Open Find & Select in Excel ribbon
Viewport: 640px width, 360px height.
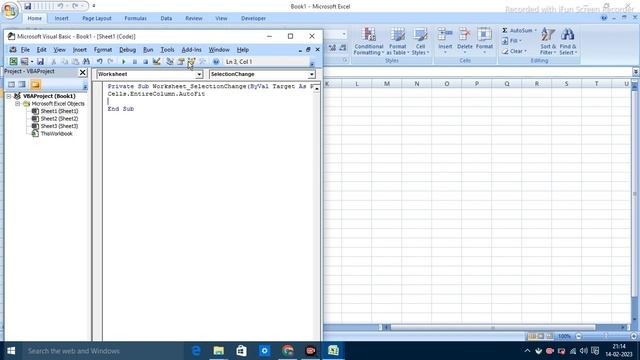568,41
